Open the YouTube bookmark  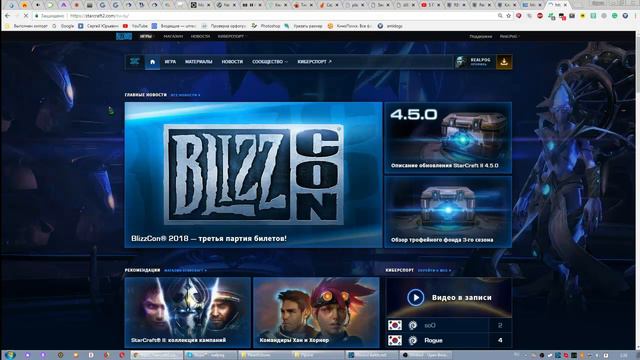tap(136, 26)
